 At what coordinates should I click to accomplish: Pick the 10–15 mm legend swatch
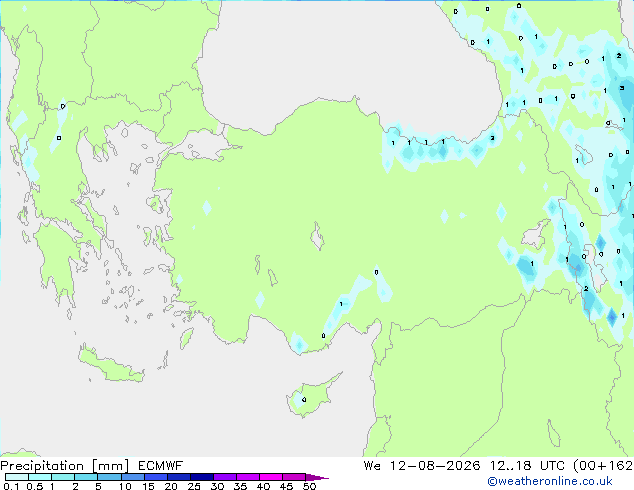(132, 477)
